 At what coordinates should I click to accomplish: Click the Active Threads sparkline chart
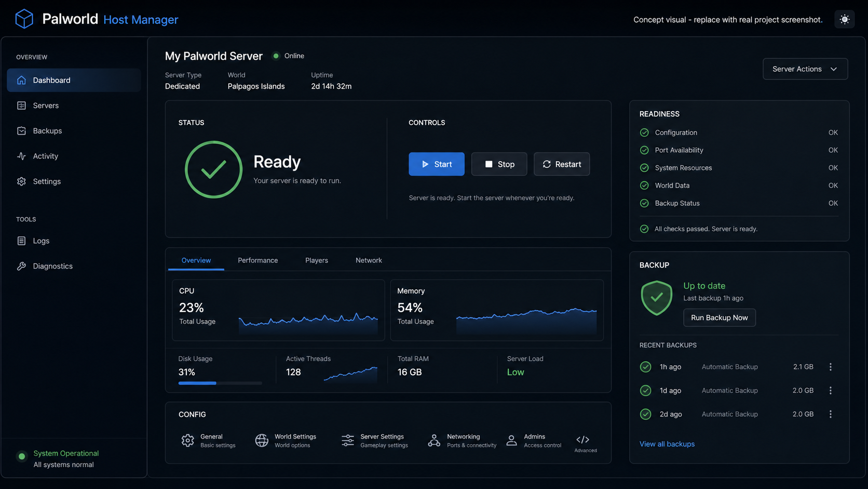[350, 374]
